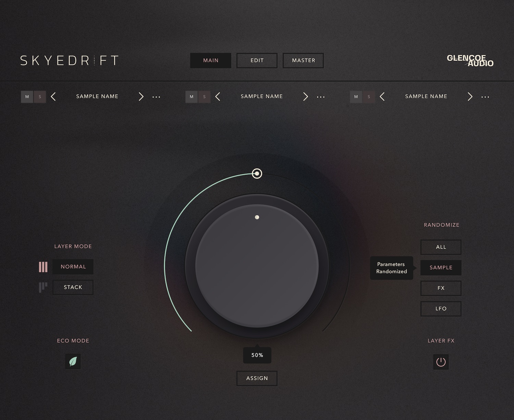Image resolution: width=514 pixels, height=420 pixels.
Task: Open third sample's three-dot options menu
Action: click(x=485, y=97)
